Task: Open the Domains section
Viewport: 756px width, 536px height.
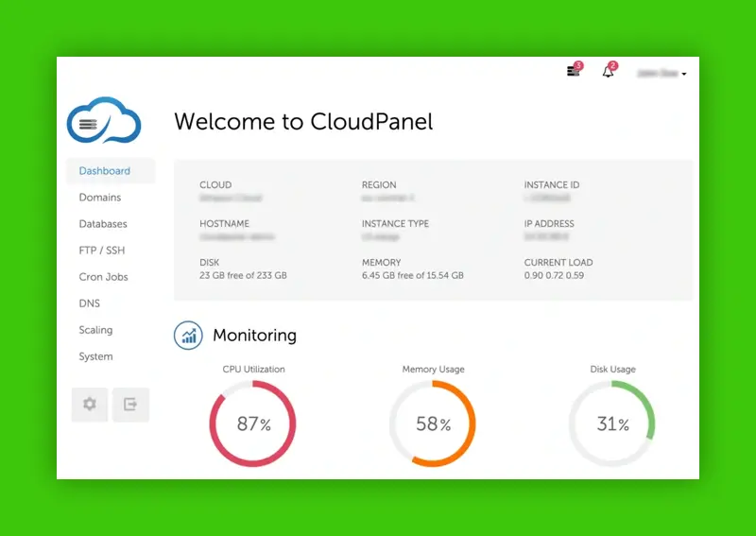Action: point(100,198)
